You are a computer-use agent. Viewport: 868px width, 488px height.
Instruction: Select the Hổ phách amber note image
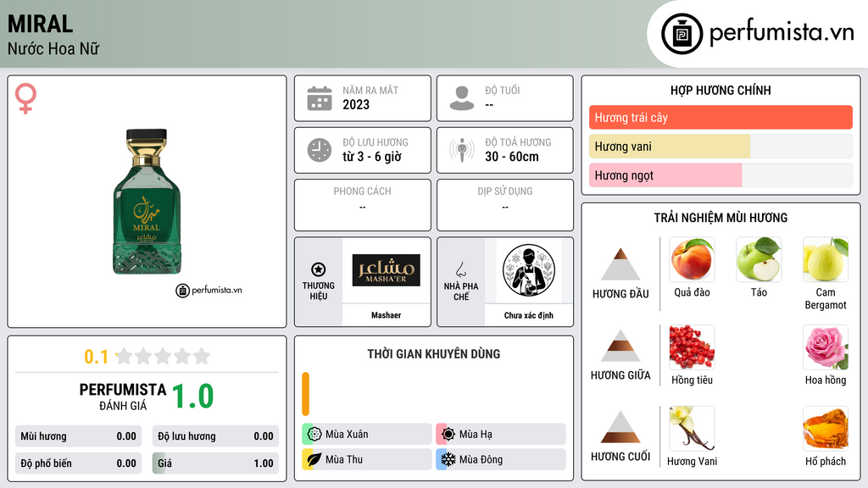click(826, 428)
